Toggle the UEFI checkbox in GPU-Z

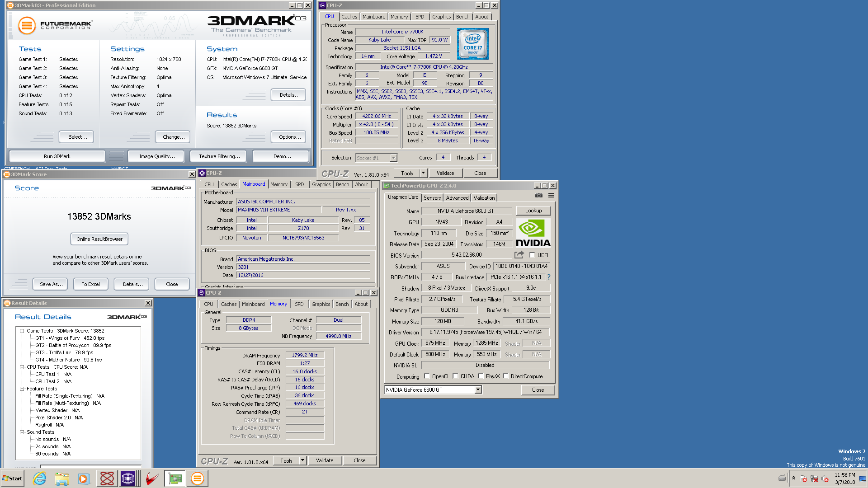click(x=532, y=255)
